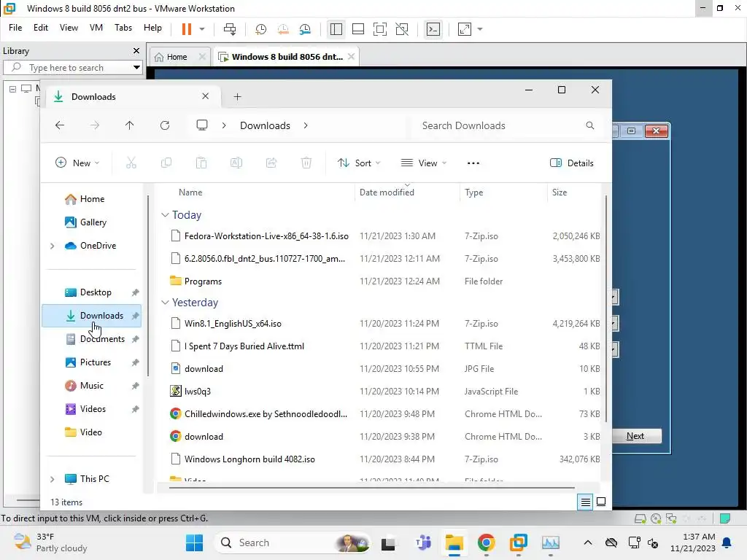The image size is (747, 560).
Task: Send Ctrl+Alt+Del to the VM
Action: 230,29
